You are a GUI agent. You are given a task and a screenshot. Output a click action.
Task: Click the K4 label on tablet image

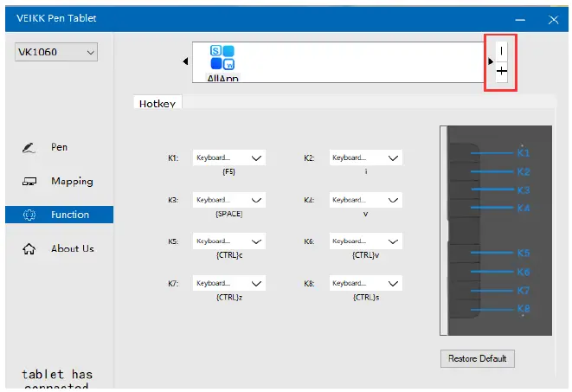[x=524, y=209]
